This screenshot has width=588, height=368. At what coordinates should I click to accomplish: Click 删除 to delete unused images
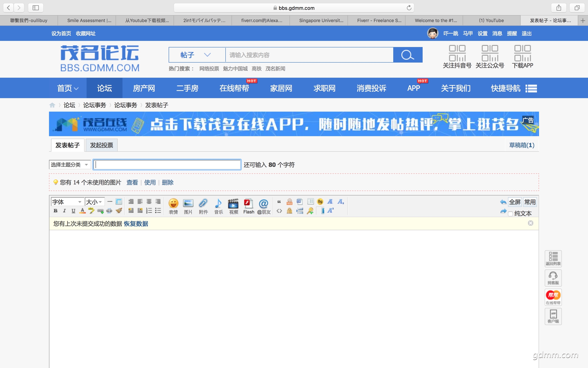[x=168, y=183]
